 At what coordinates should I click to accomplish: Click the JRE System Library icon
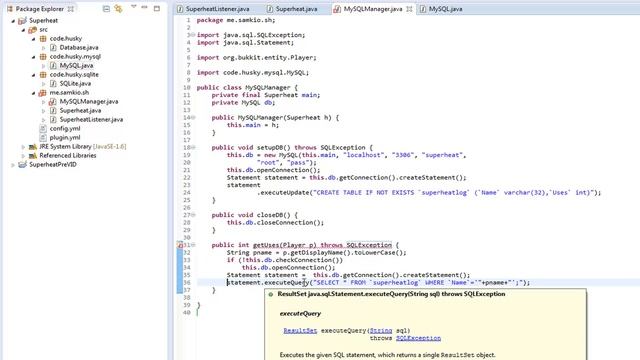click(x=33, y=146)
